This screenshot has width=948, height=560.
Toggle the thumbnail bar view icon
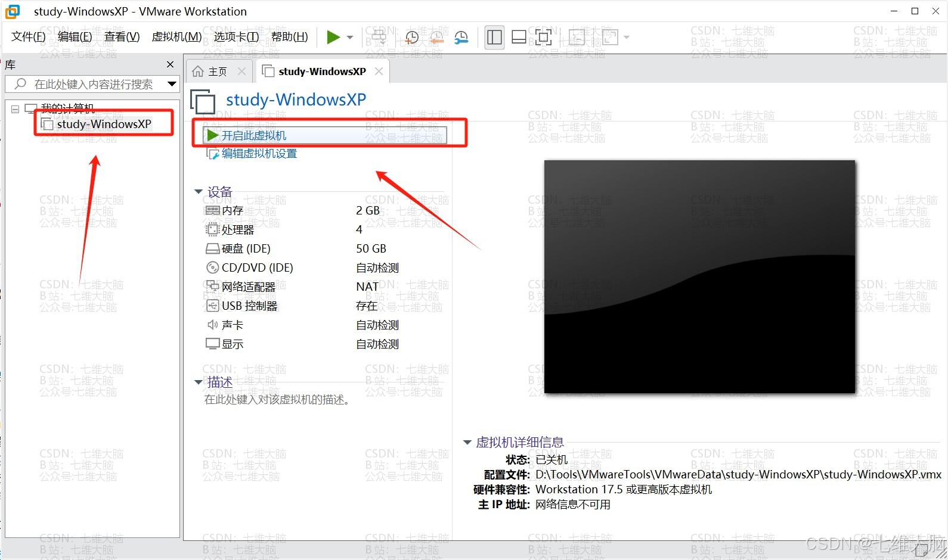[519, 38]
